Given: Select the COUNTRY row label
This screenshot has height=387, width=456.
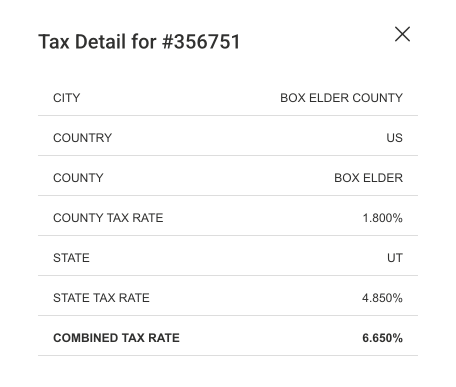Looking at the screenshot, I should coord(82,138).
